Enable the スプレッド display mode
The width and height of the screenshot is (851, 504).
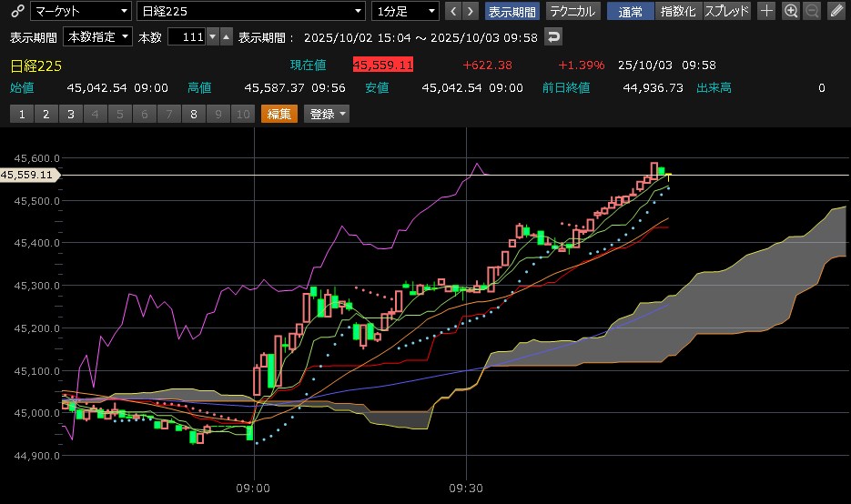pyautogui.click(x=726, y=11)
